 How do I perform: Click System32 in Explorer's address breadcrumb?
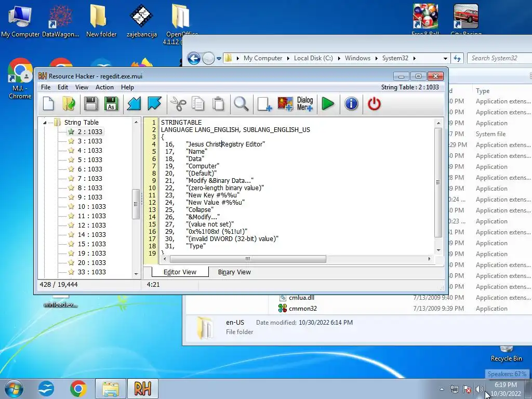click(395, 58)
